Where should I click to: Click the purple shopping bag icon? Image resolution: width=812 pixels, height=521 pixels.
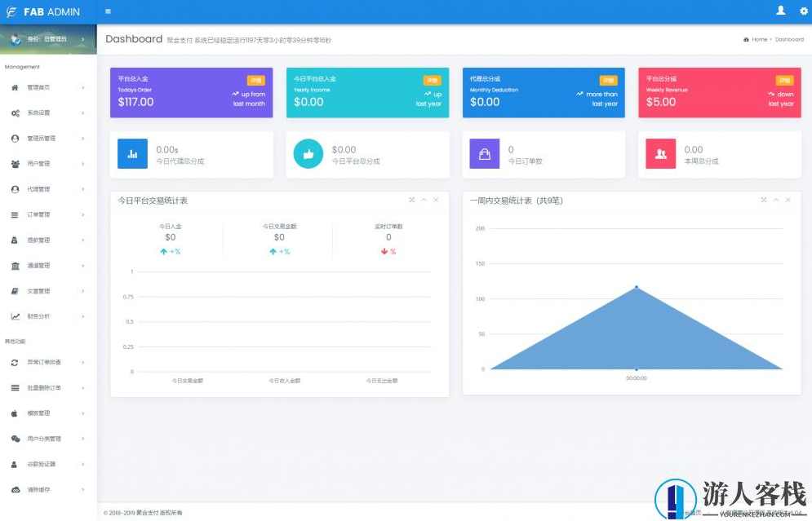[x=485, y=153]
